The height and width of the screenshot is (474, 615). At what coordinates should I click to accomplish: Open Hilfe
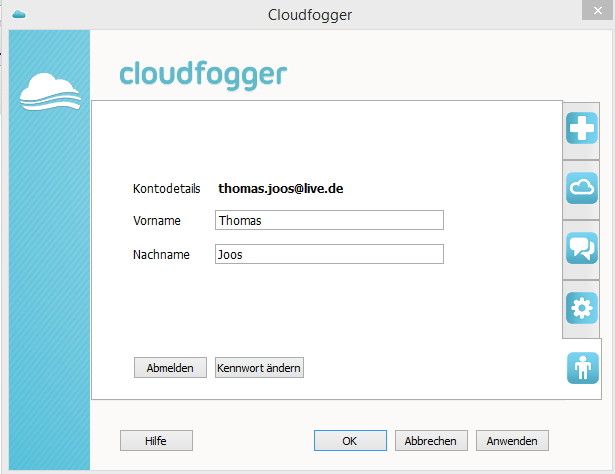(x=156, y=441)
